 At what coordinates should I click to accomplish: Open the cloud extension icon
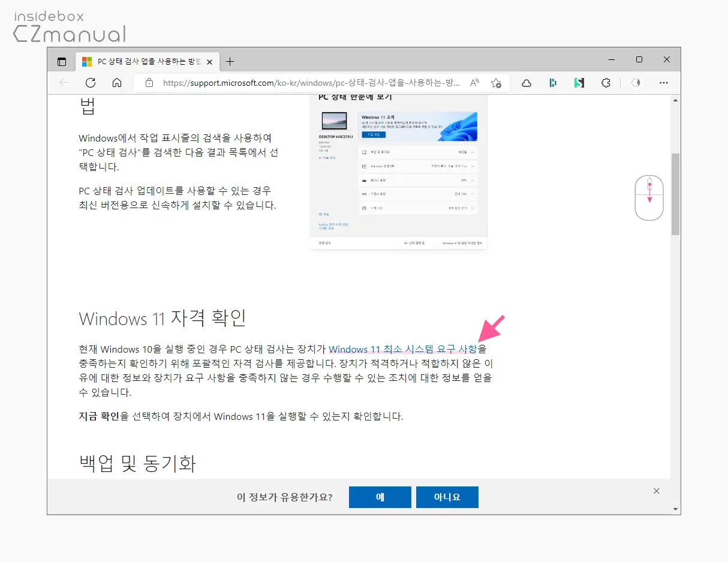pos(526,83)
